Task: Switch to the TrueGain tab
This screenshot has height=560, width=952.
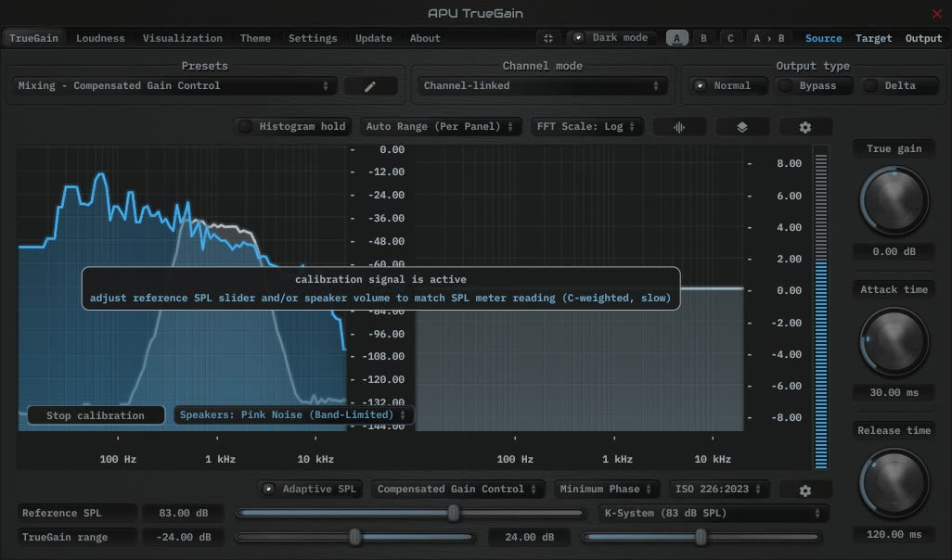Action: coord(34,38)
